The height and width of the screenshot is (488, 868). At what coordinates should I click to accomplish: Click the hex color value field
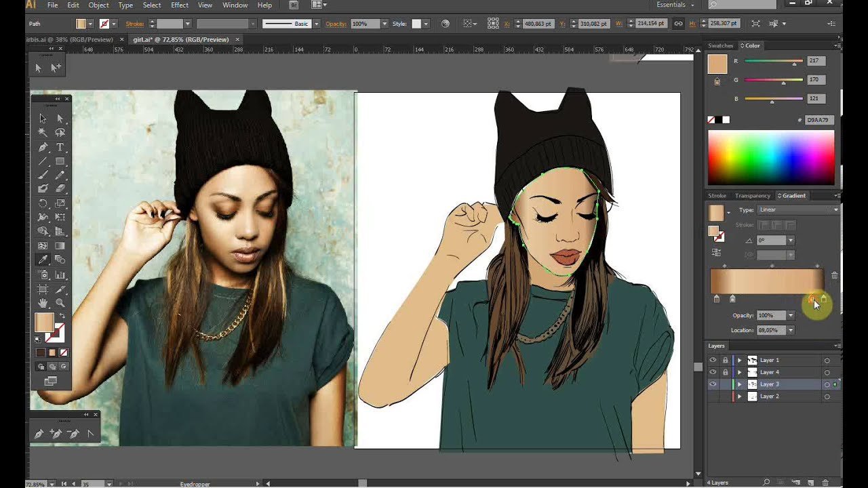point(816,120)
